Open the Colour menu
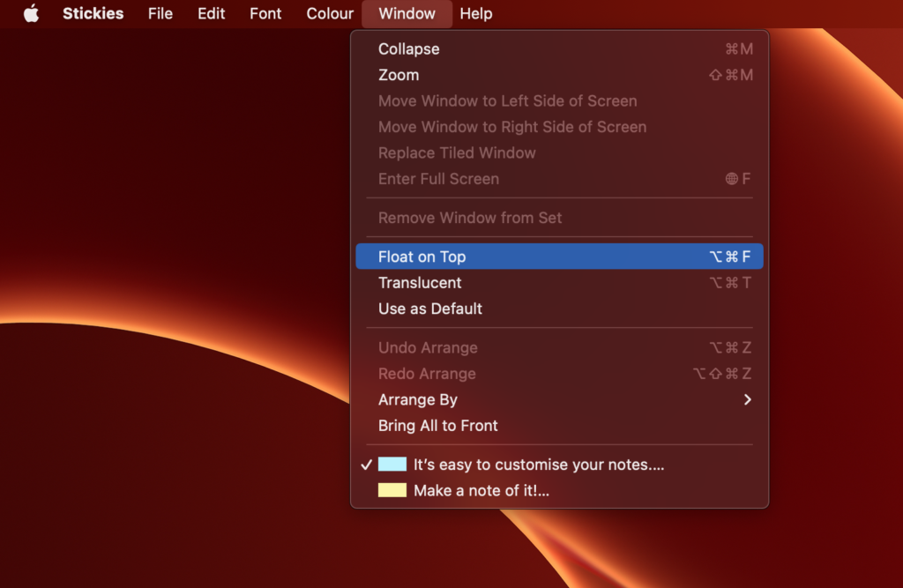This screenshot has height=588, width=903. point(330,13)
